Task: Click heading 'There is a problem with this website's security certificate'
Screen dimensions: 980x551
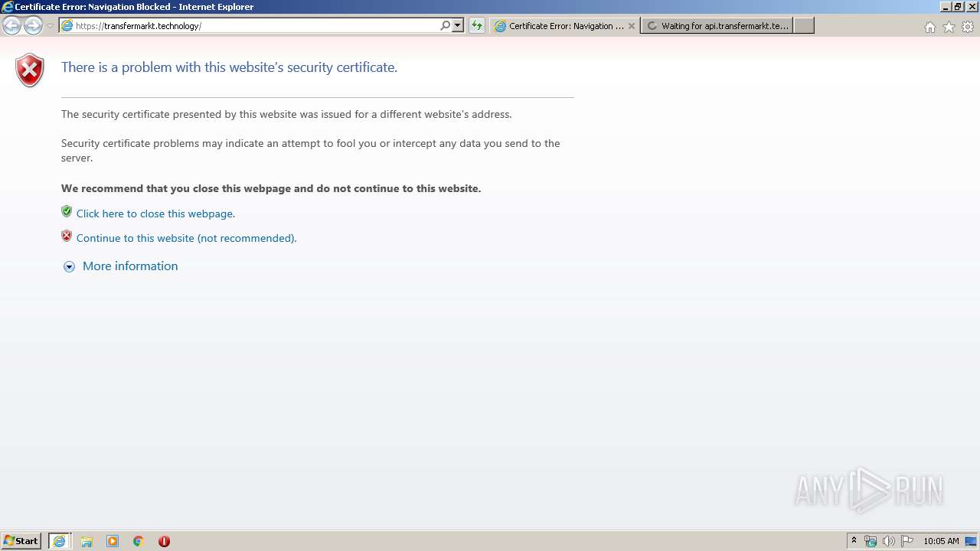Action: click(x=229, y=67)
